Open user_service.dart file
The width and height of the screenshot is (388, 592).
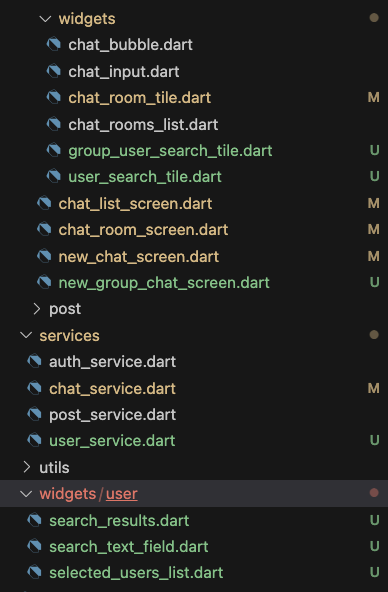(112, 441)
